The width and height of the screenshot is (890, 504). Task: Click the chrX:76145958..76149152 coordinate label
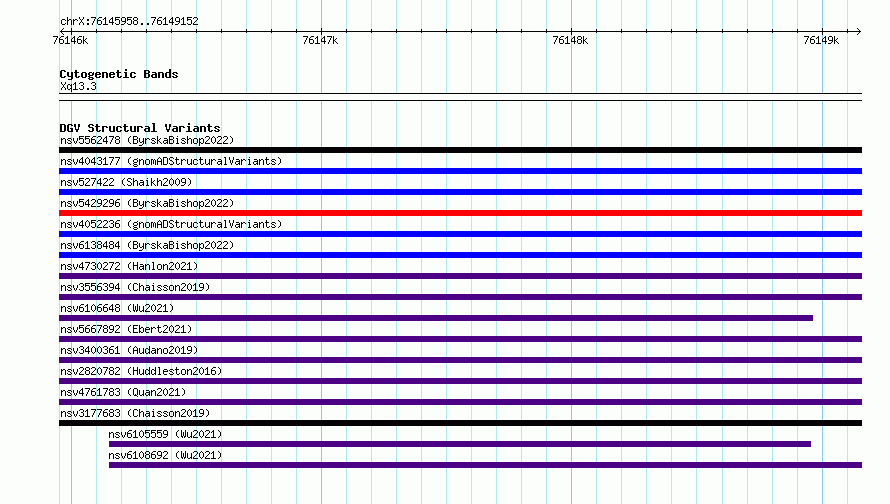129,21
